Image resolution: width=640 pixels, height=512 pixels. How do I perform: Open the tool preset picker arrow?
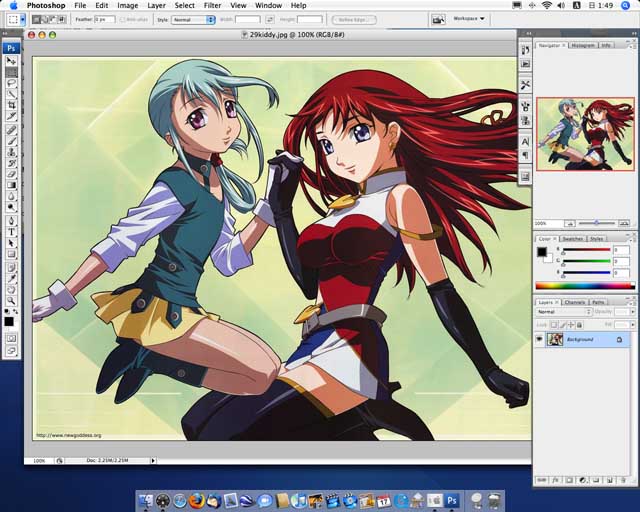click(23, 19)
